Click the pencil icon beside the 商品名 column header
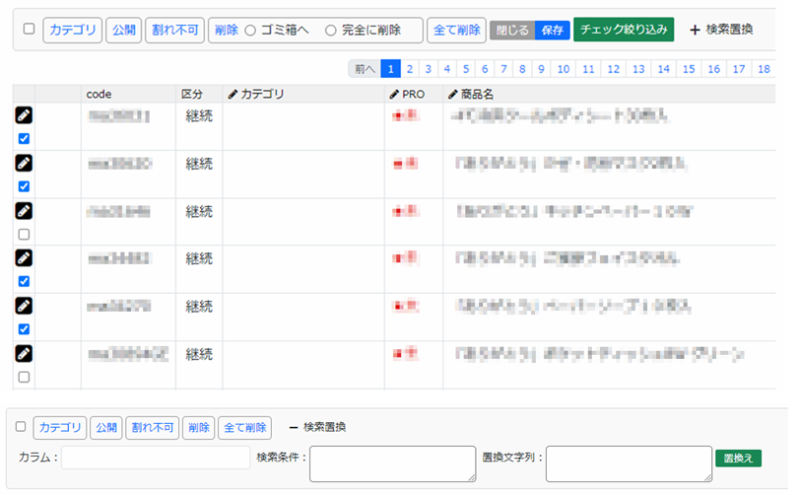 point(453,94)
